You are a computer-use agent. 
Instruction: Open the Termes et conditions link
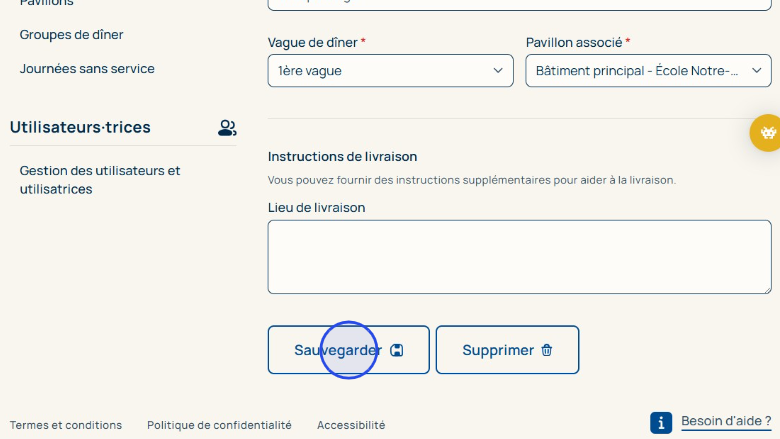coord(66,425)
